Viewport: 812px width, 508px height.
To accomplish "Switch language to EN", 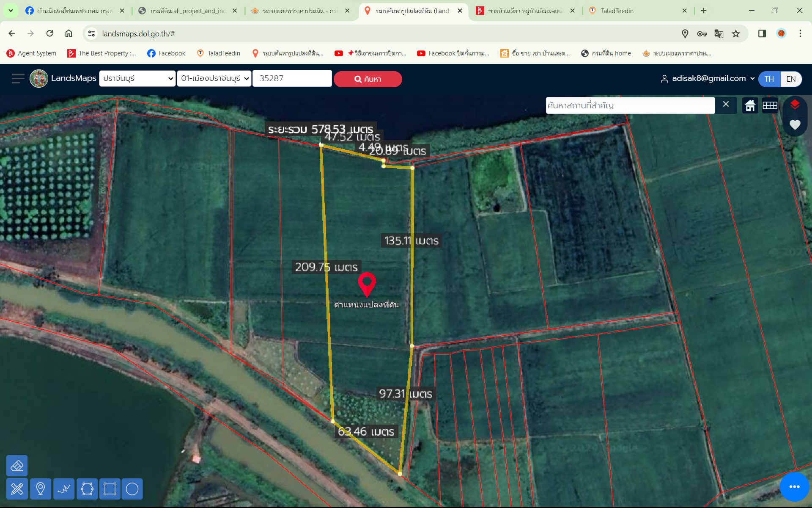I will point(791,79).
